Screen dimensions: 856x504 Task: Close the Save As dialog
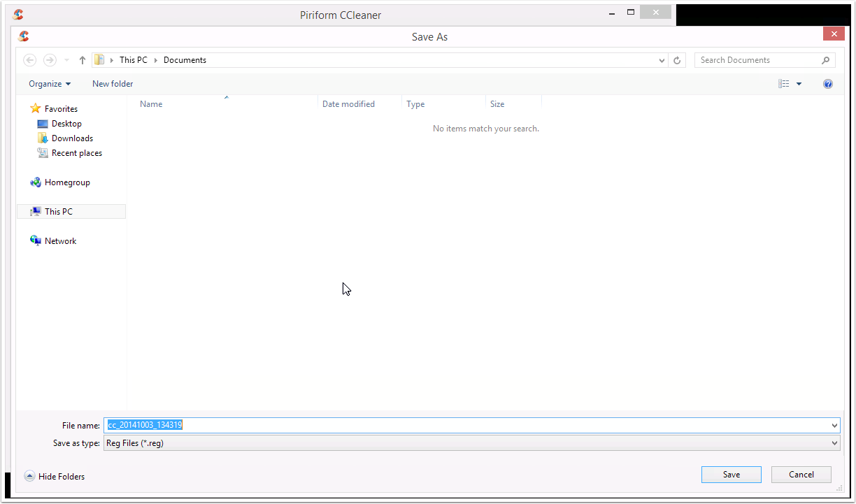[834, 34]
